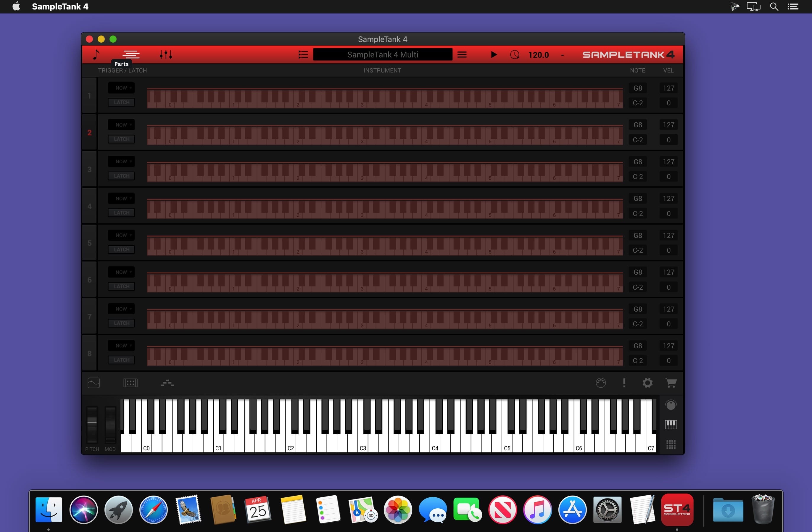The width and height of the screenshot is (812, 532).
Task: Open the NOW trigger dropdown for part 5
Action: 121,236
